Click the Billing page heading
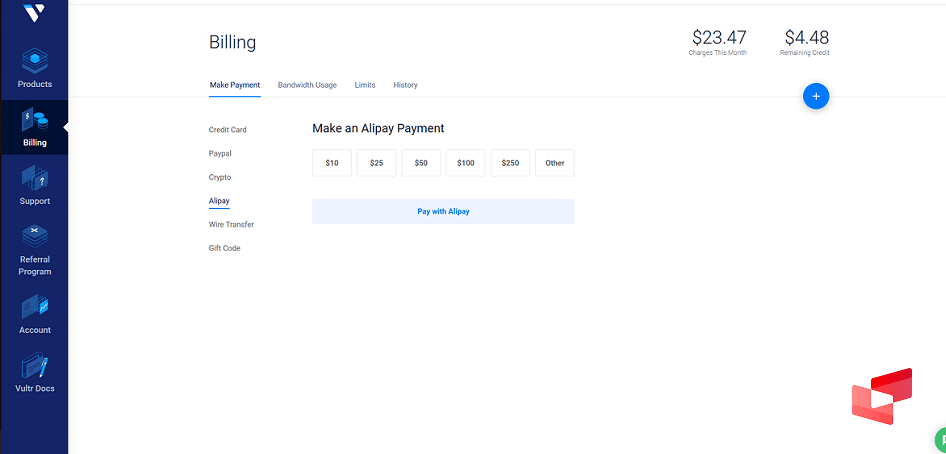This screenshot has height=454, width=946. 232,42
